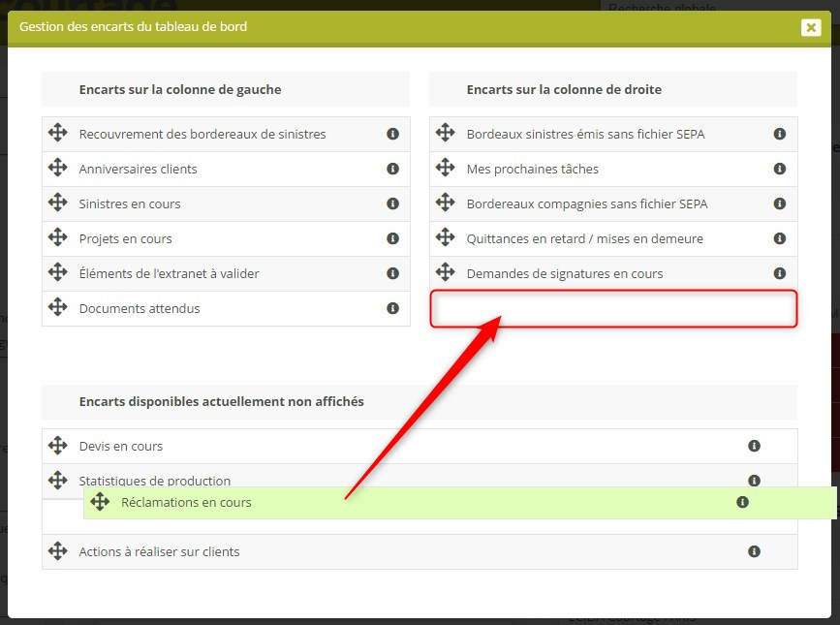Click move handle for Bordereaux compagnies sans fichier SEPA

[445, 203]
